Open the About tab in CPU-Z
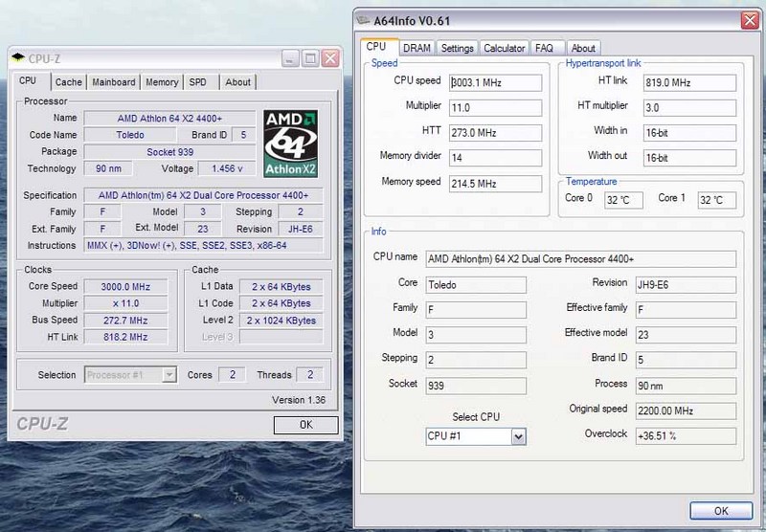This screenshot has height=532, width=766. (237, 82)
